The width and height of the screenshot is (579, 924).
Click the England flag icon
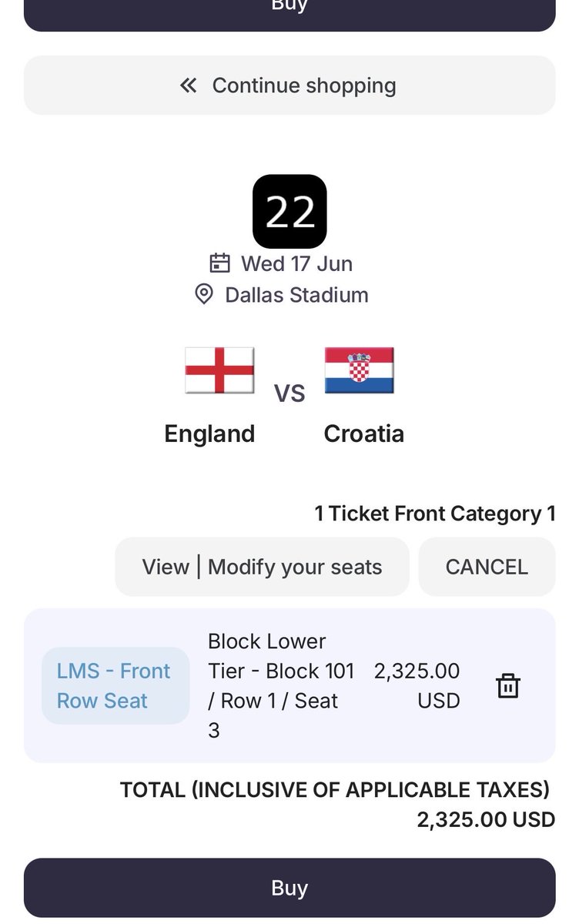(x=219, y=370)
